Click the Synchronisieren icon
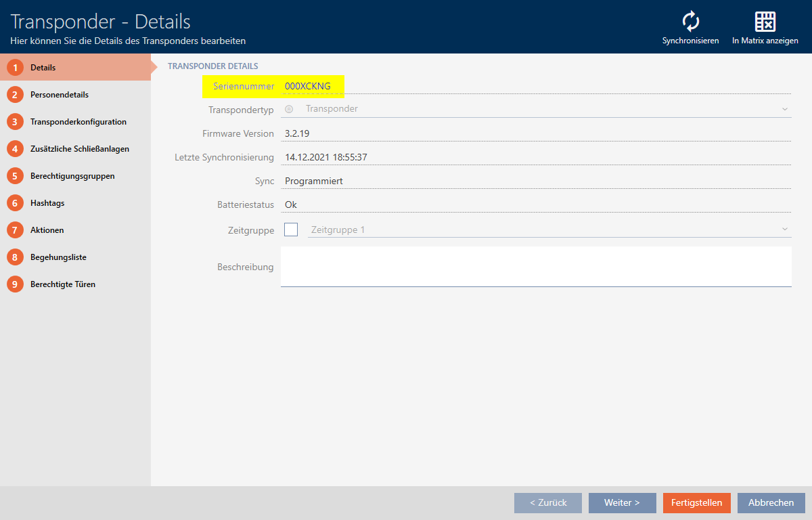Screen dimensions: 812x520 (690, 22)
